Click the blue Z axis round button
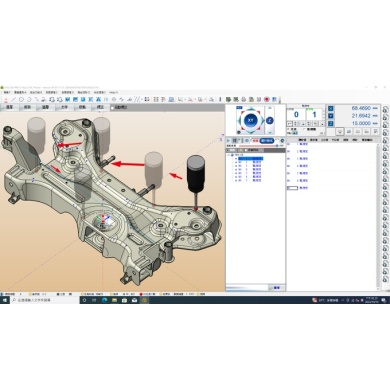The width and height of the screenshot is (390, 390). [x=270, y=120]
